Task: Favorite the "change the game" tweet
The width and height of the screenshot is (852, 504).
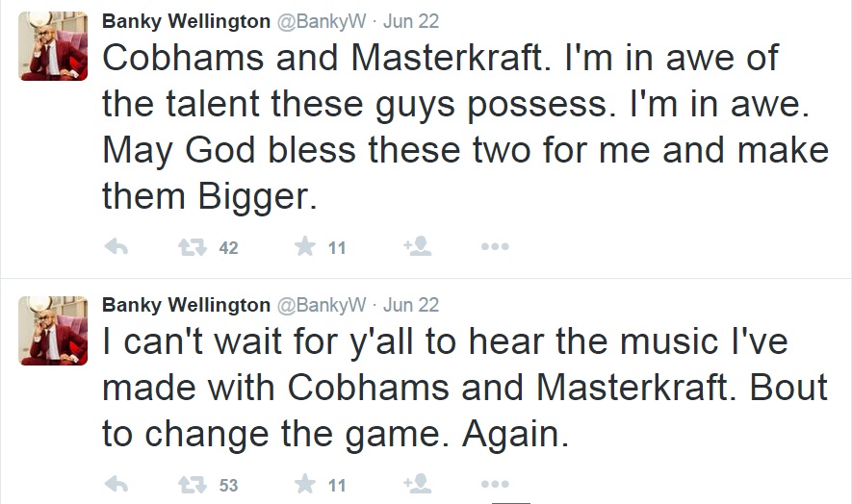Action: (305, 485)
